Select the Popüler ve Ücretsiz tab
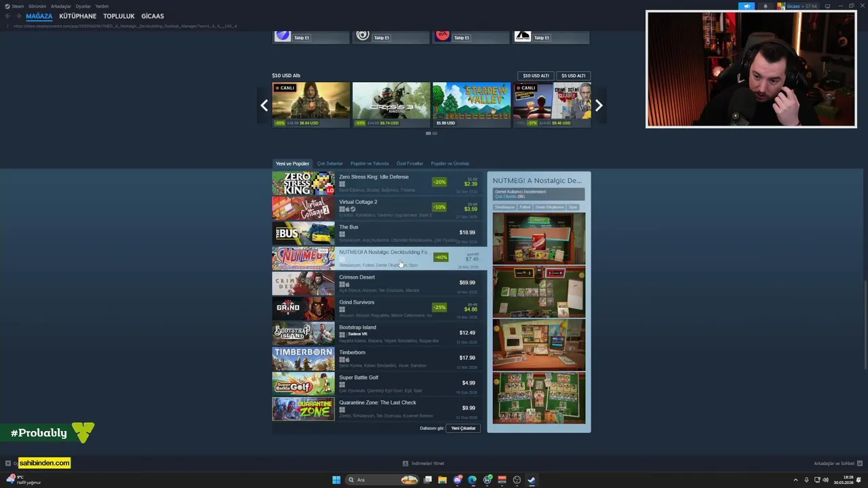This screenshot has height=488, width=868. pyautogui.click(x=450, y=163)
